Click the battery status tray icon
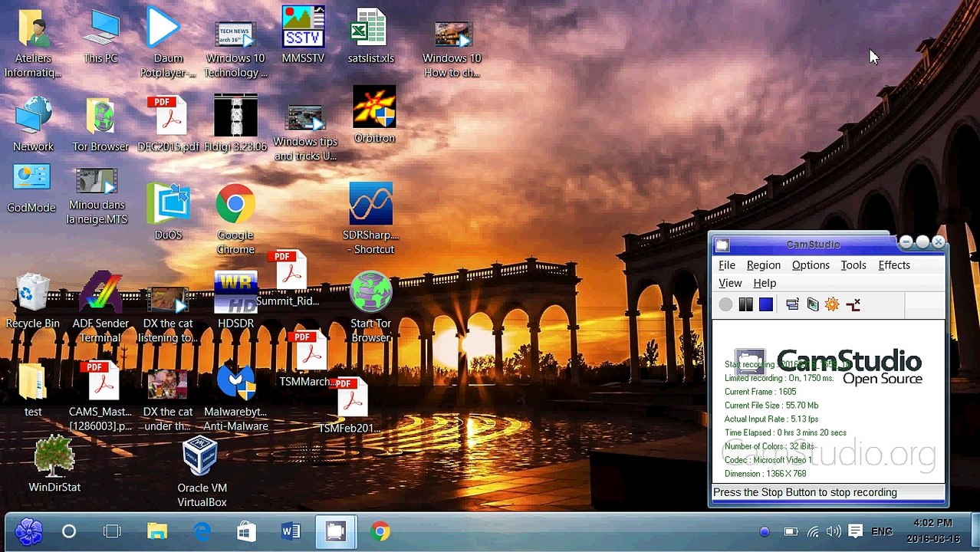This screenshot has height=552, width=980. pos(791,531)
